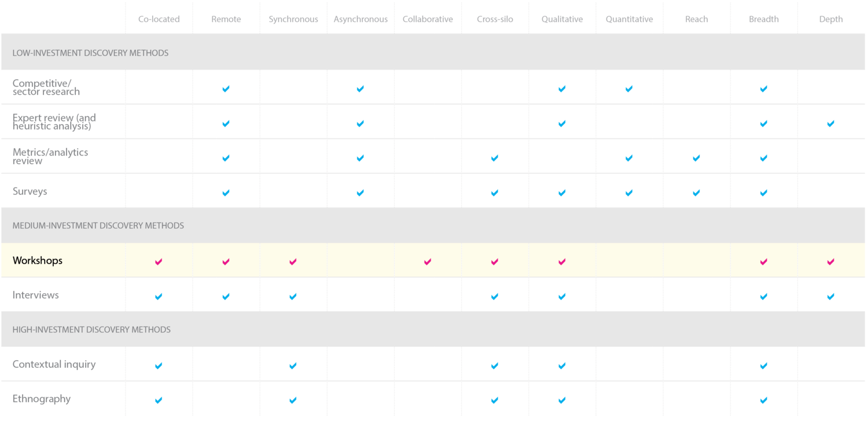Click the Co-located checkmark in Interviews row
Image resolution: width=868 pixels, height=422 pixels.
[159, 296]
